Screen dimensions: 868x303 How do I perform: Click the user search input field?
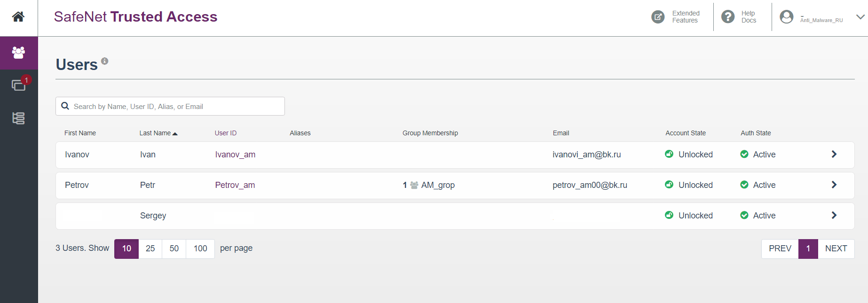tap(176, 107)
